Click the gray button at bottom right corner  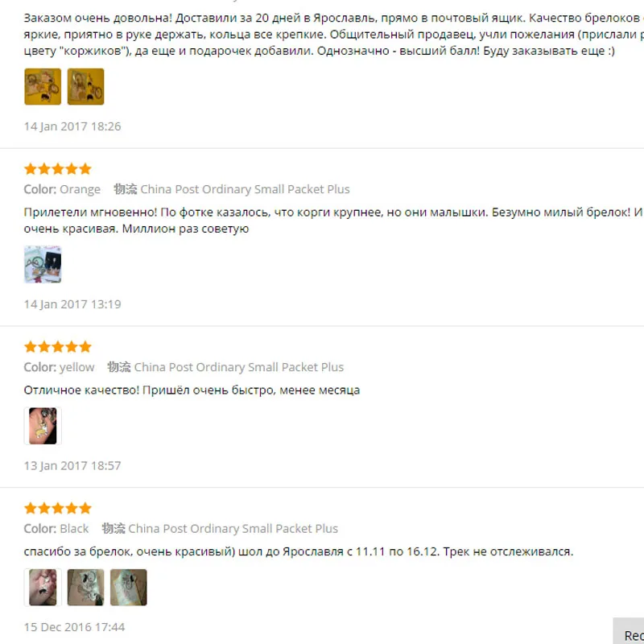coord(629,631)
